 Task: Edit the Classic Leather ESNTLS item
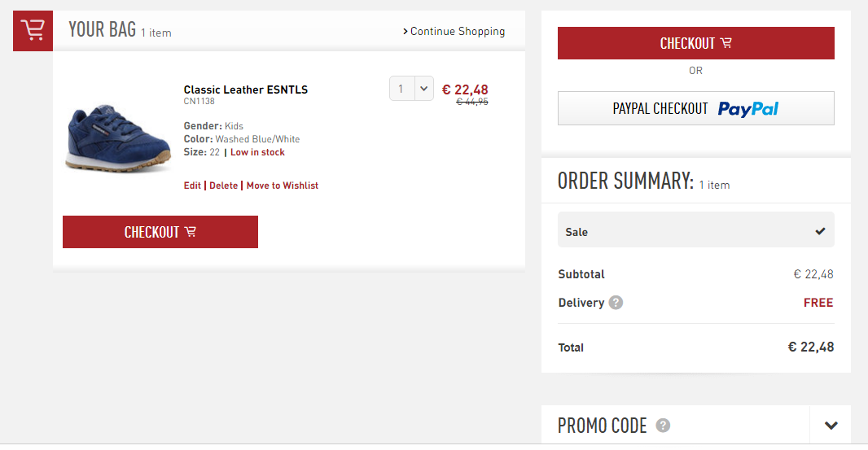192,186
